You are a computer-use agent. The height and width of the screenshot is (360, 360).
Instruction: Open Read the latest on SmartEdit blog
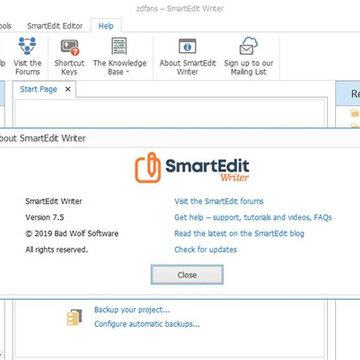coord(239,234)
